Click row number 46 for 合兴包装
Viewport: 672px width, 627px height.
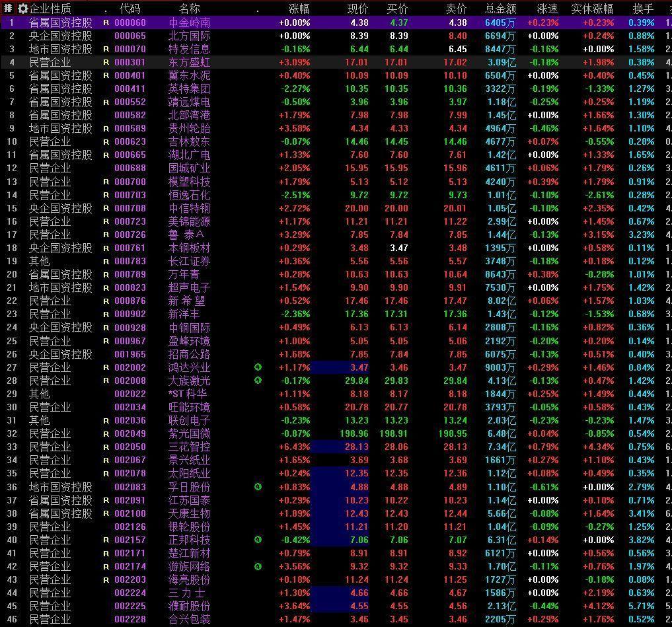(x=12, y=619)
